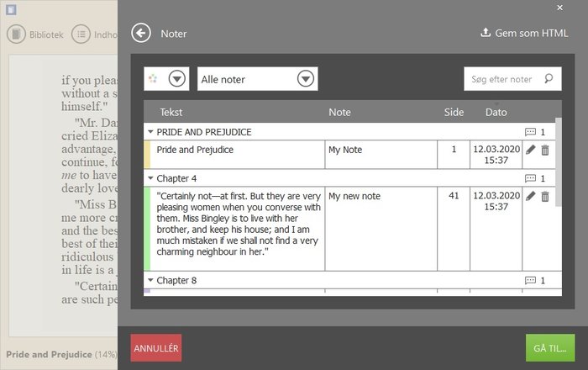The width and height of the screenshot is (588, 370).
Task: Click the back arrow next to Noter
Action: pyautogui.click(x=141, y=34)
